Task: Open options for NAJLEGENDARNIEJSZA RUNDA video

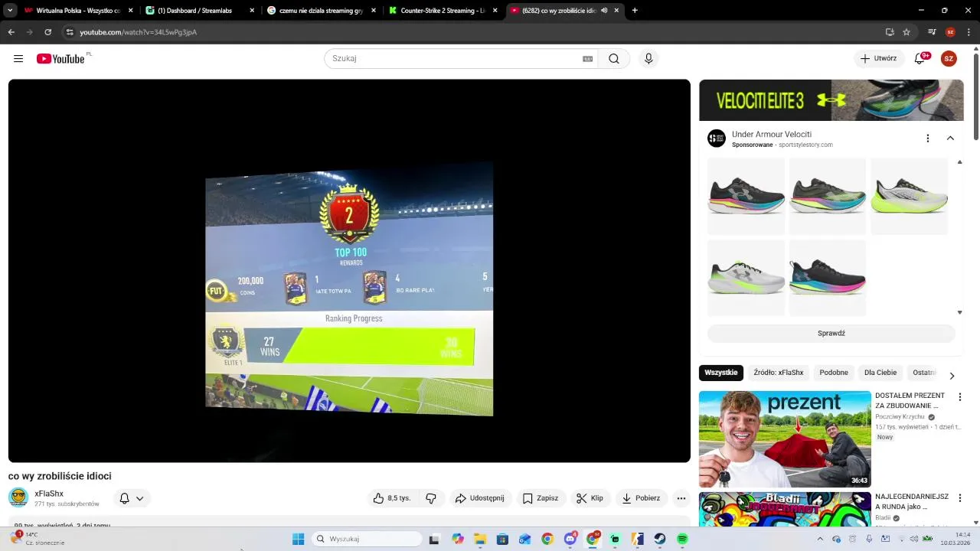Action: click(x=960, y=498)
